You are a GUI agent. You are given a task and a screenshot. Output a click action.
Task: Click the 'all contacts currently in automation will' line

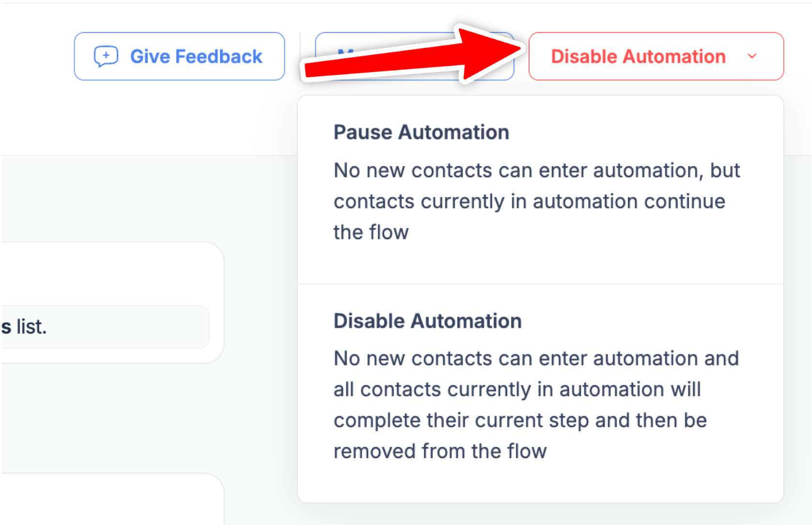point(517,389)
